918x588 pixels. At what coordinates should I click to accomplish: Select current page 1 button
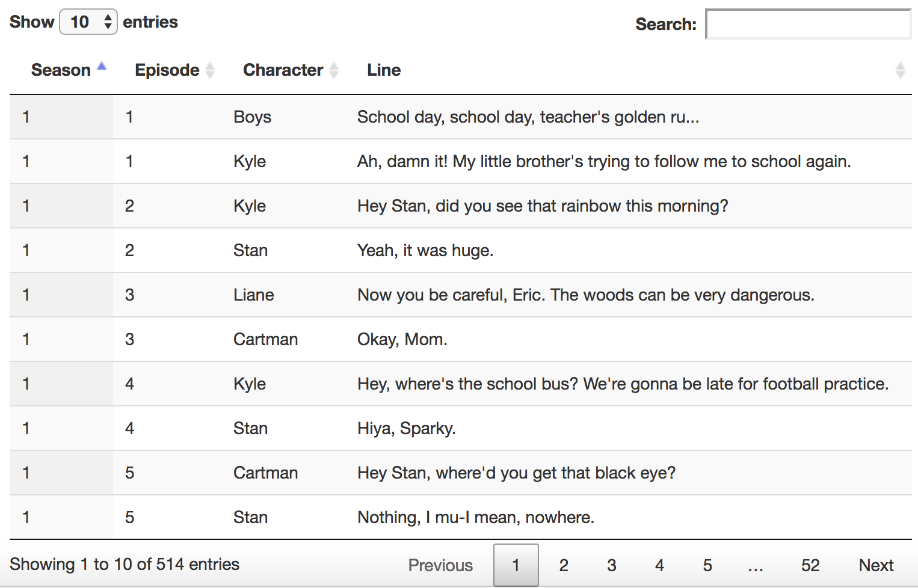coord(516,565)
